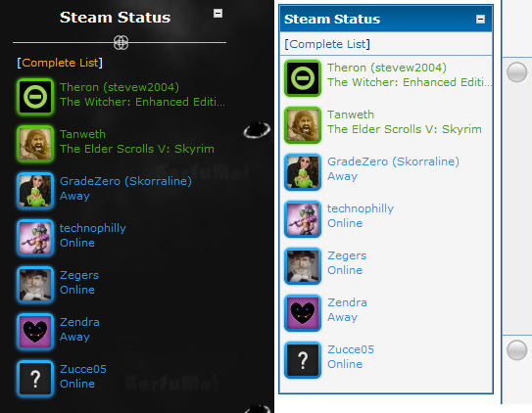
Task: Collapse the blue-header Steam Status panel
Action: (x=480, y=19)
